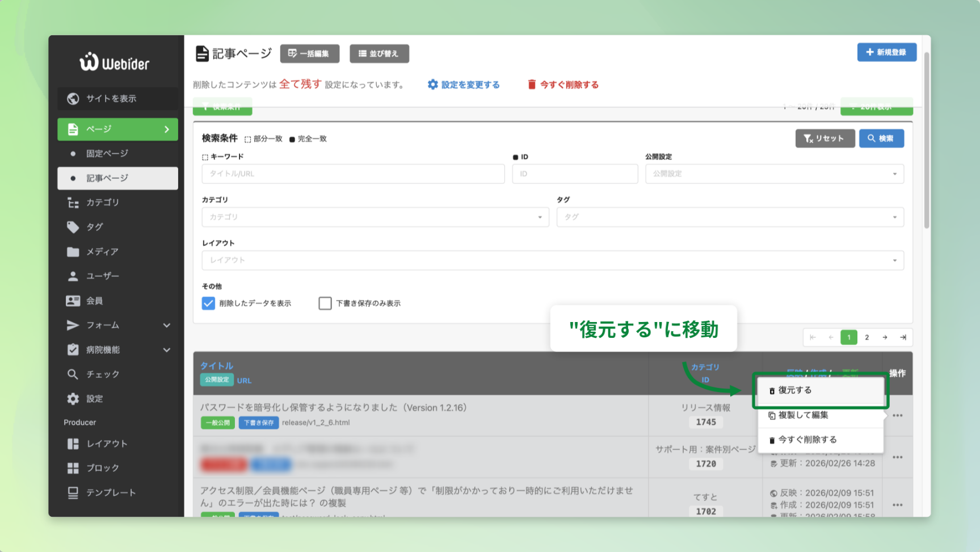Click the 下書き保存 badge in row 1745
Image resolution: width=980 pixels, height=552 pixels.
coord(258,423)
